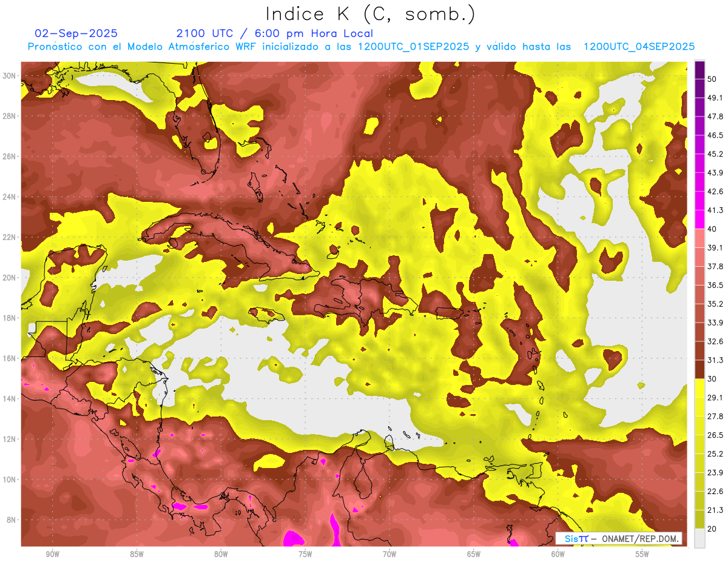Viewport: 728px width, 562px height.
Task: Click the colorbar value '26.5'
Action: pos(715,435)
